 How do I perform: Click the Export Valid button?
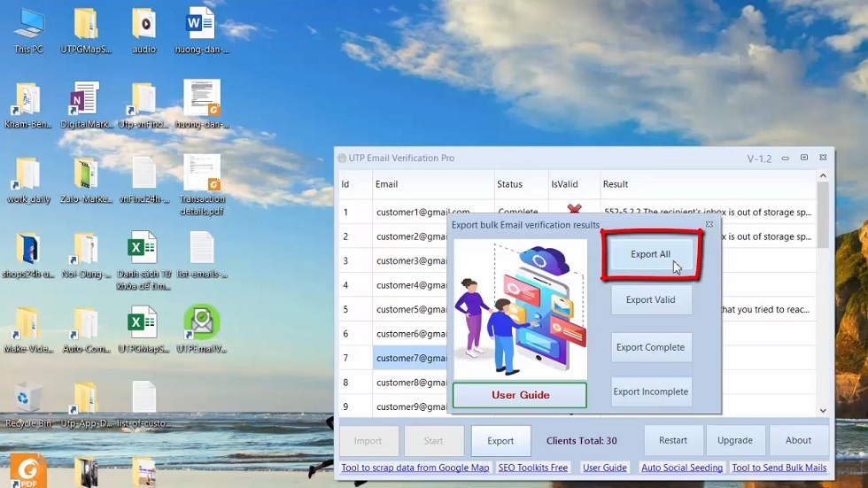650,300
